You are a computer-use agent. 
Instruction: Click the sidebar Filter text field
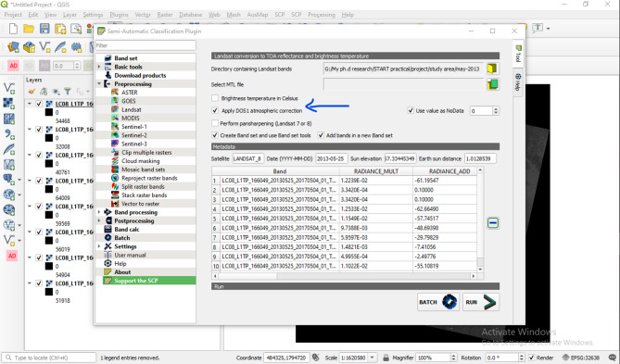pos(146,45)
